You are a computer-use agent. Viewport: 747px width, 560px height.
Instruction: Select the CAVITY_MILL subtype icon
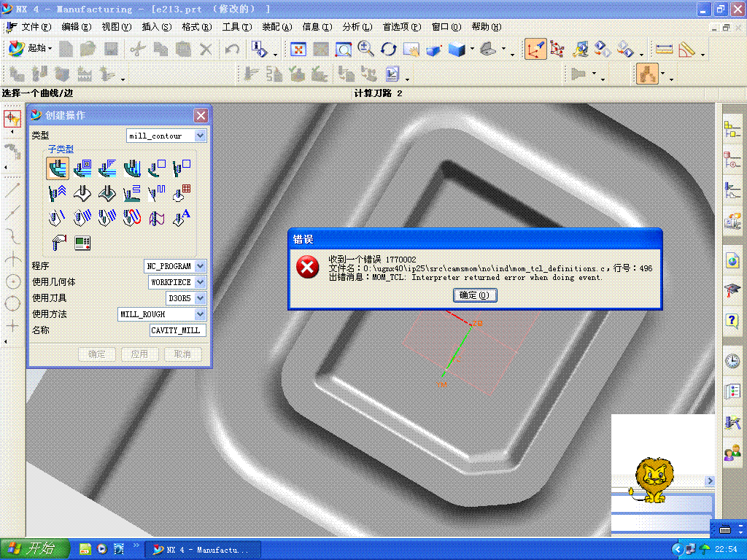coord(58,168)
